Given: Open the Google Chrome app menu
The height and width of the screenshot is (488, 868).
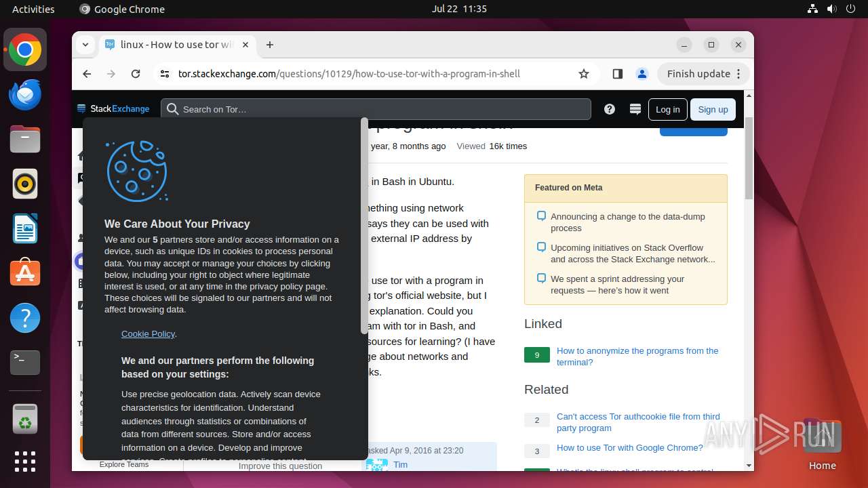Looking at the screenshot, I should [122, 9].
